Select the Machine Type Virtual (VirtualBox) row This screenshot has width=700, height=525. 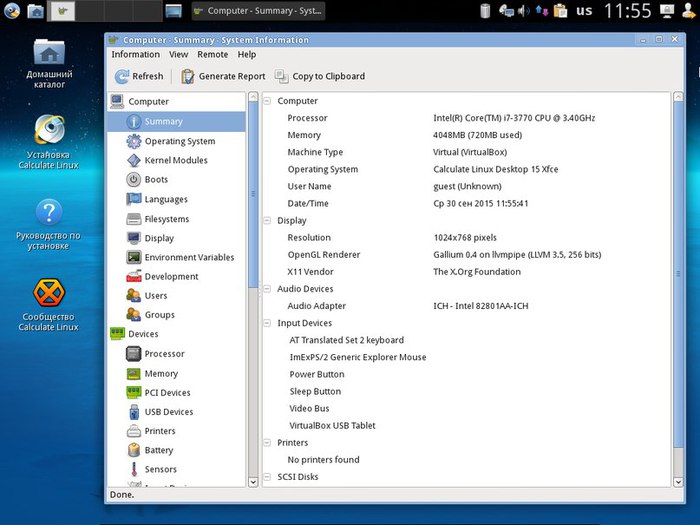pyautogui.click(x=467, y=152)
